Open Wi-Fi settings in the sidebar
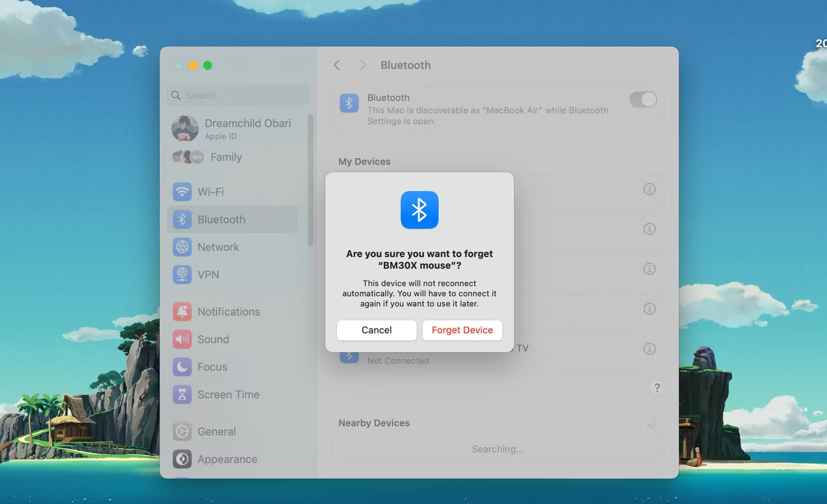827x504 pixels. pos(210,191)
